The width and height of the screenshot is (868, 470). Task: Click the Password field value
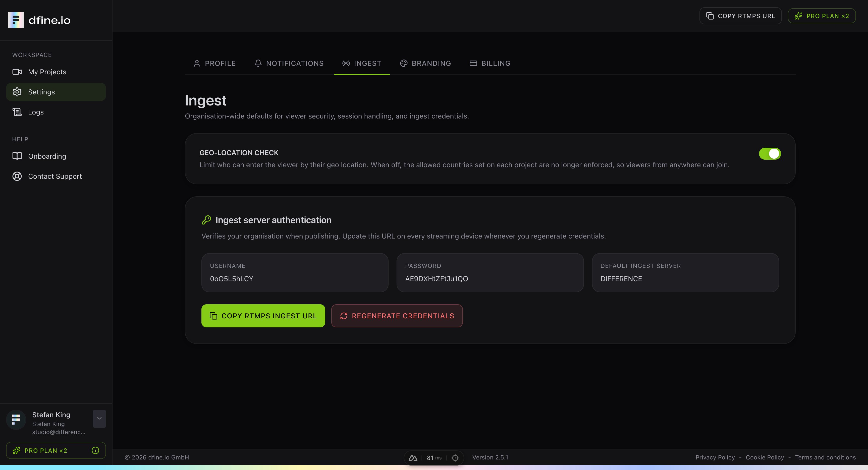point(436,279)
